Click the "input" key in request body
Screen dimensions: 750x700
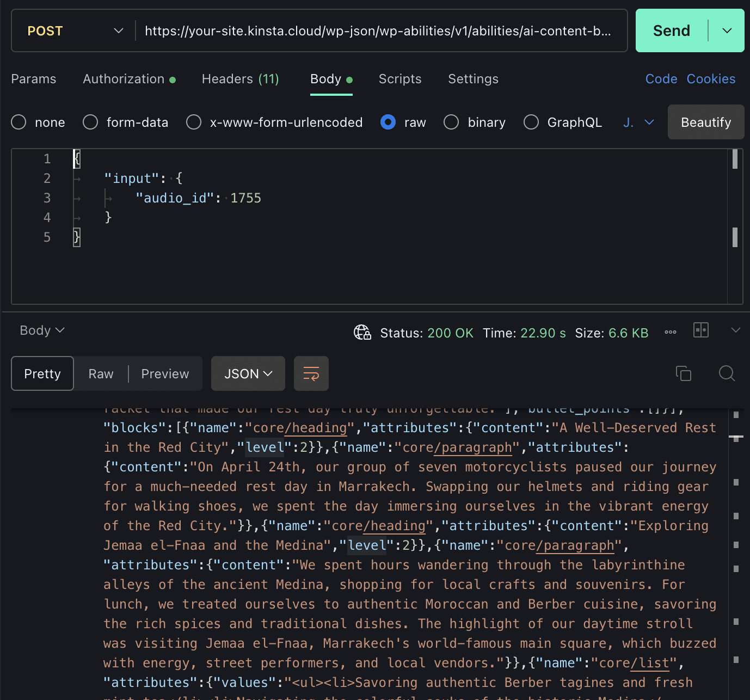132,179
